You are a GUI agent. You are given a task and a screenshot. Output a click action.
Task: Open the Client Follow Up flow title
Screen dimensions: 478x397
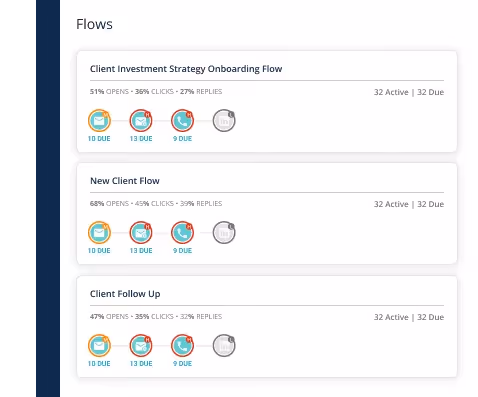pos(125,294)
